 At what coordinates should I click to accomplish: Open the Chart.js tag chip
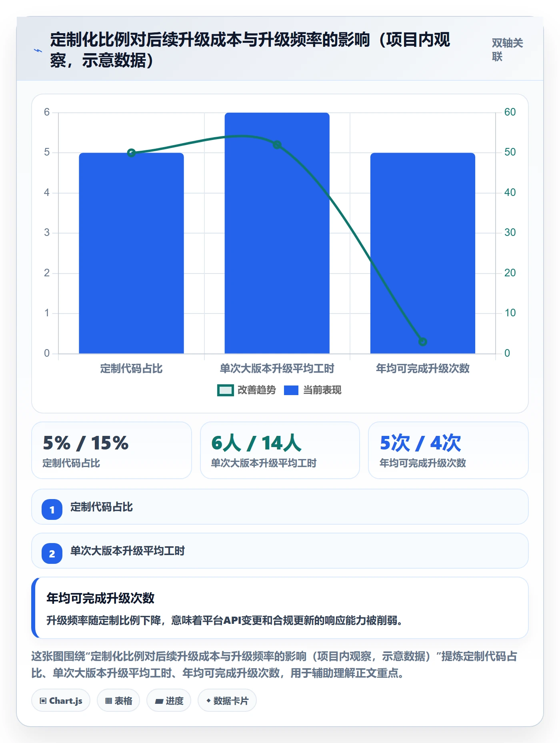click(61, 700)
